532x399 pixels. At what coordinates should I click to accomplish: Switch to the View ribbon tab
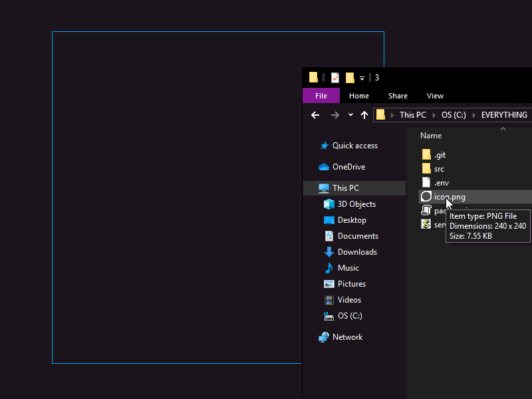point(435,96)
